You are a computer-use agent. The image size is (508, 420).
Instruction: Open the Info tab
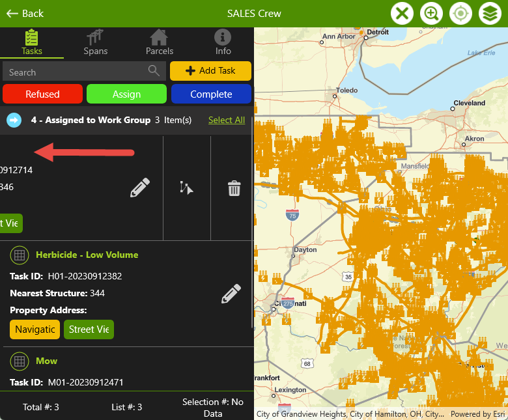pos(223,43)
